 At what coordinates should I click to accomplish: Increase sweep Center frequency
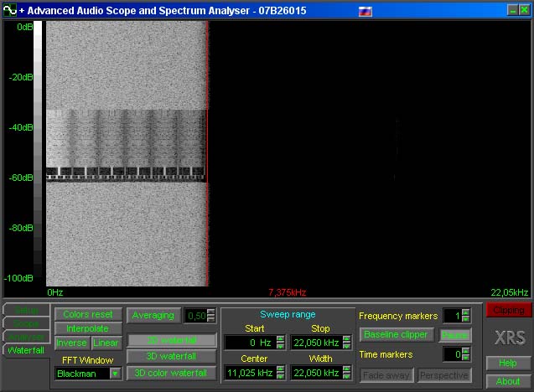(x=281, y=369)
